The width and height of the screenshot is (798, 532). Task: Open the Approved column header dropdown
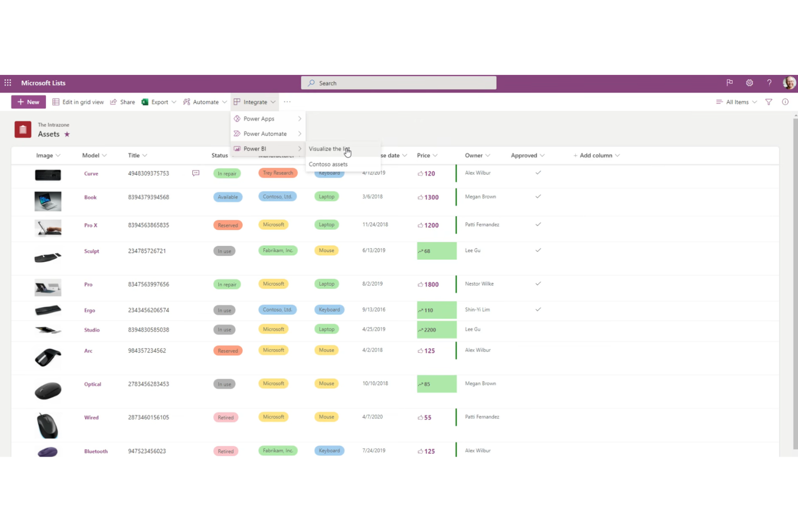click(528, 155)
